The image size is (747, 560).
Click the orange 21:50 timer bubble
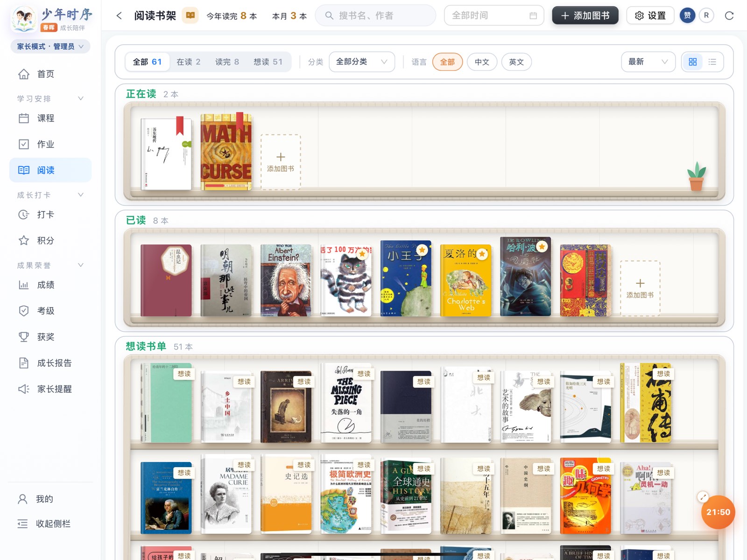tap(718, 512)
